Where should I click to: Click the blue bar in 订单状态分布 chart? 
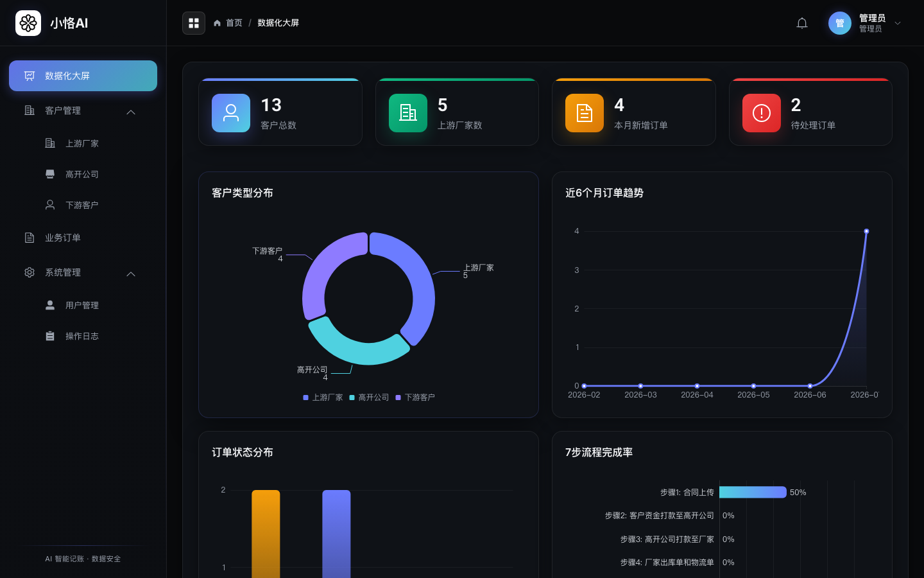[x=336, y=534]
